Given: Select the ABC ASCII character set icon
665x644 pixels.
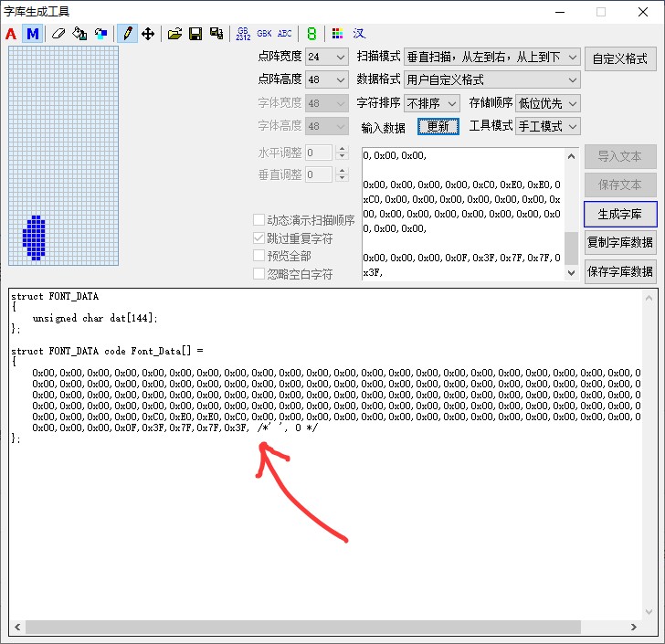Looking at the screenshot, I should click(285, 34).
